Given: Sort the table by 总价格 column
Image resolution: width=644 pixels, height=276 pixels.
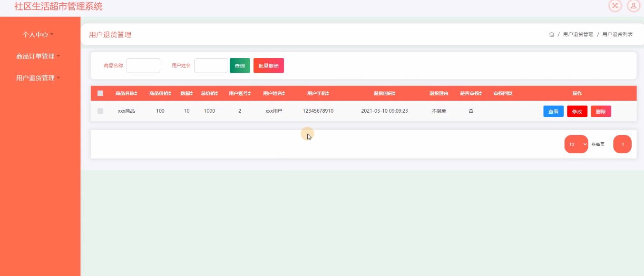Looking at the screenshot, I should click(209, 93).
